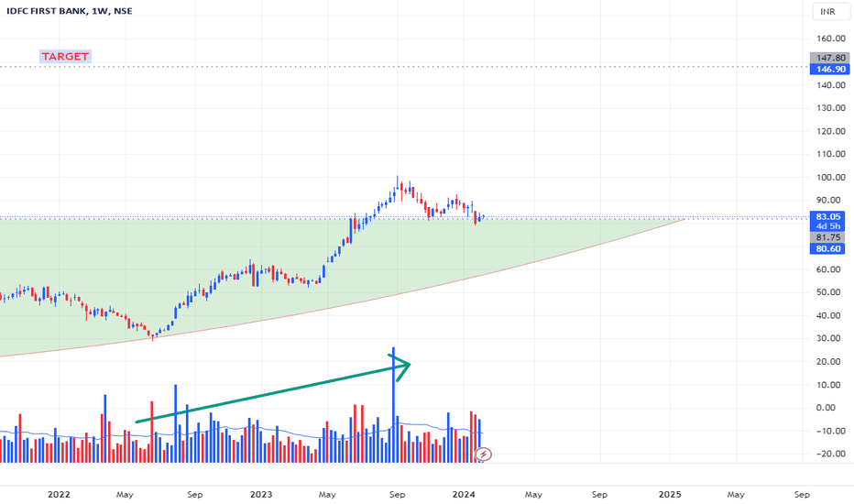Viewport: 854px width, 504px height.
Task: Click the 2023 label on time axis
Action: click(261, 495)
